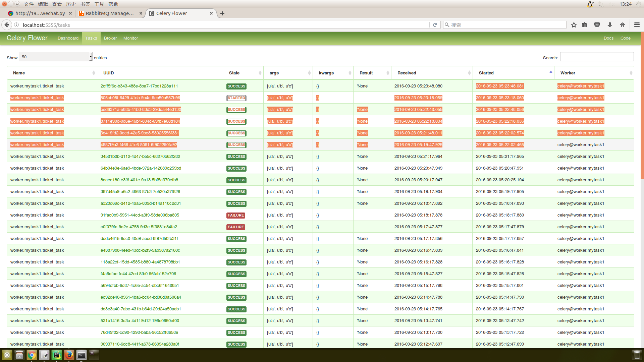Open the Dashboard navigation tab
This screenshot has width=644, height=362.
[x=68, y=38]
